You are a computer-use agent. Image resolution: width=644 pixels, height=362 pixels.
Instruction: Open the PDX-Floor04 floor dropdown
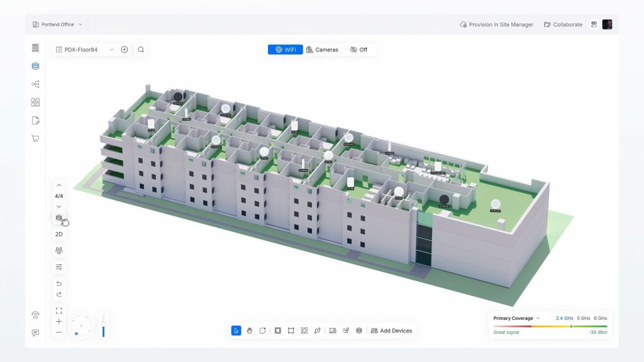pyautogui.click(x=85, y=50)
